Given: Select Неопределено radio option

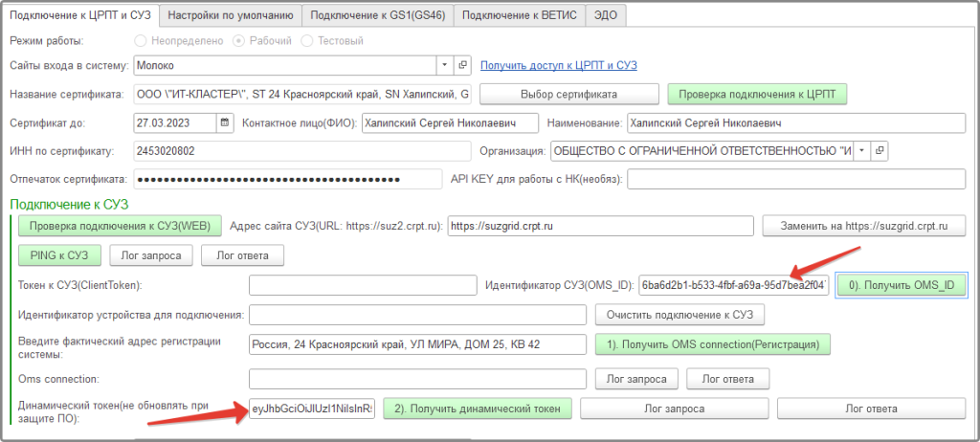Looking at the screenshot, I should tap(142, 40).
